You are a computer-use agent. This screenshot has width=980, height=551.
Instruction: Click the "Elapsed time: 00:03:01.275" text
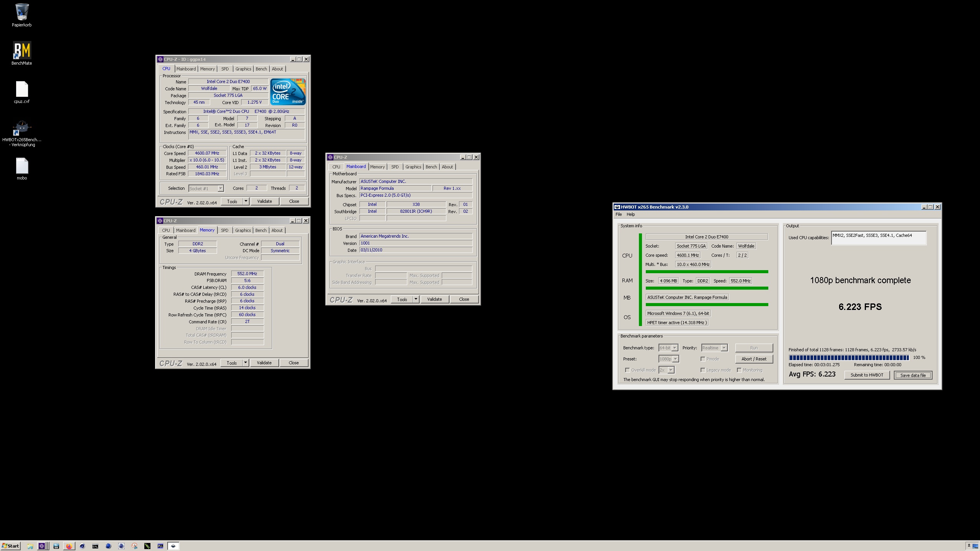click(814, 365)
